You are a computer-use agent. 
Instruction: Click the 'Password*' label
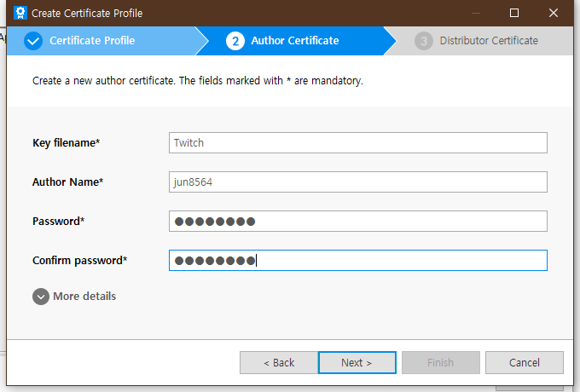pyautogui.click(x=59, y=222)
